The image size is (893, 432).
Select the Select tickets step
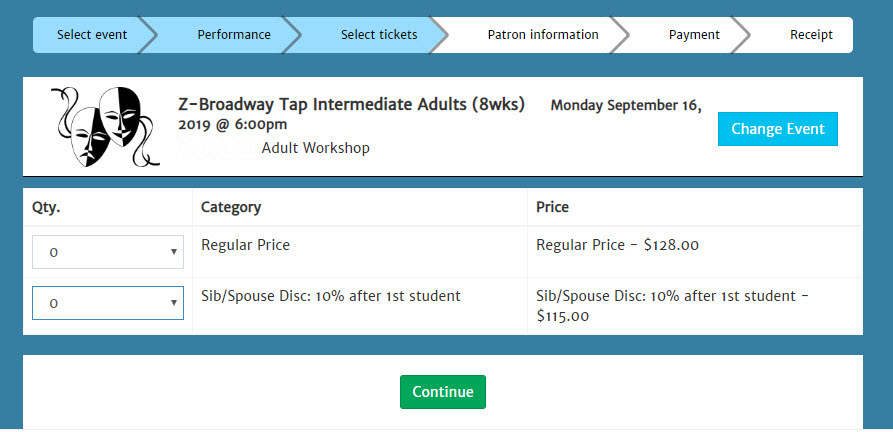pyautogui.click(x=379, y=35)
